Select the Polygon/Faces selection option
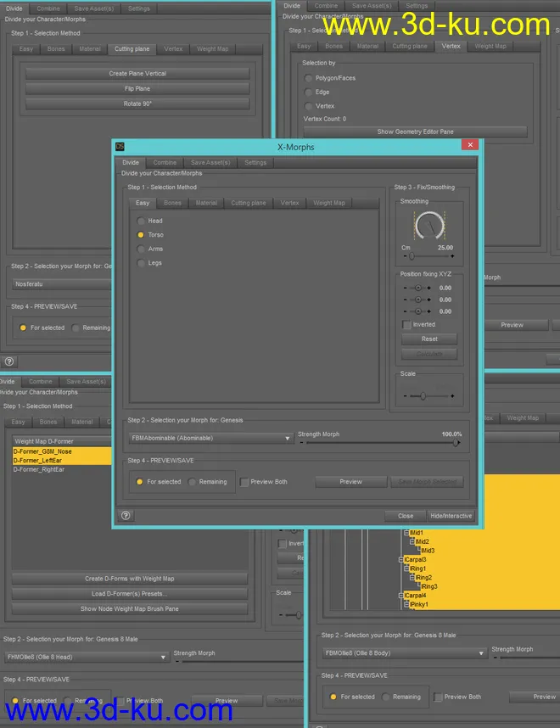The image size is (560, 728). [308, 78]
